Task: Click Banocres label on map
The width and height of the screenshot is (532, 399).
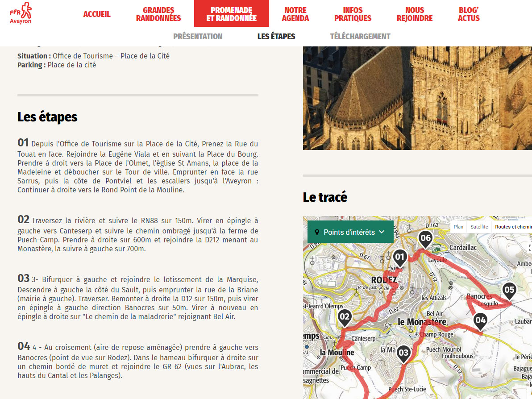Action: point(479,296)
